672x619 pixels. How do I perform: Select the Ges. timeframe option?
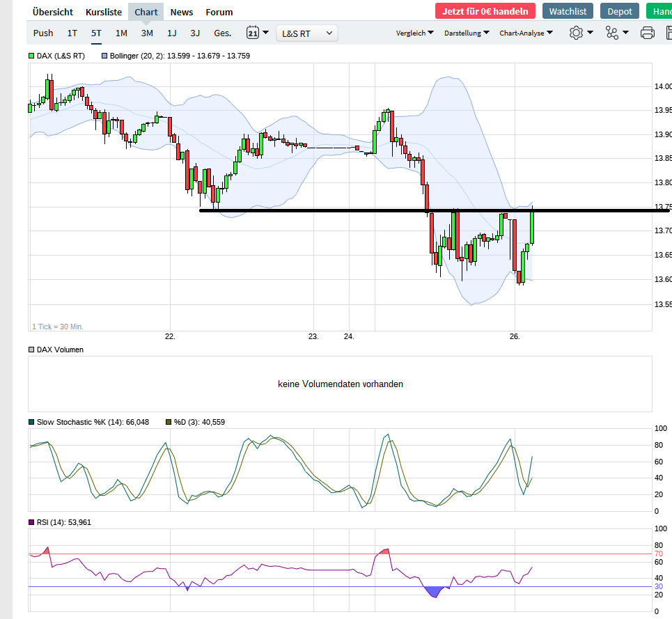(222, 32)
